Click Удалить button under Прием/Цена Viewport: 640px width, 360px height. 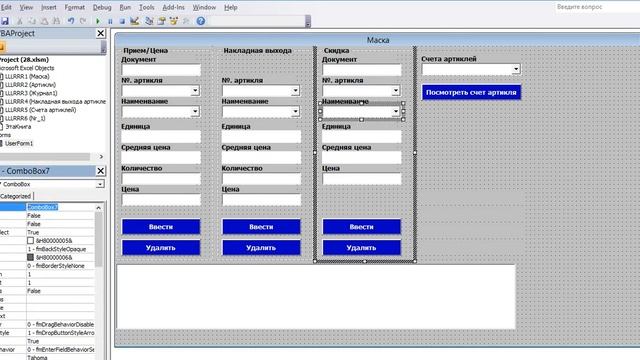coord(161,248)
